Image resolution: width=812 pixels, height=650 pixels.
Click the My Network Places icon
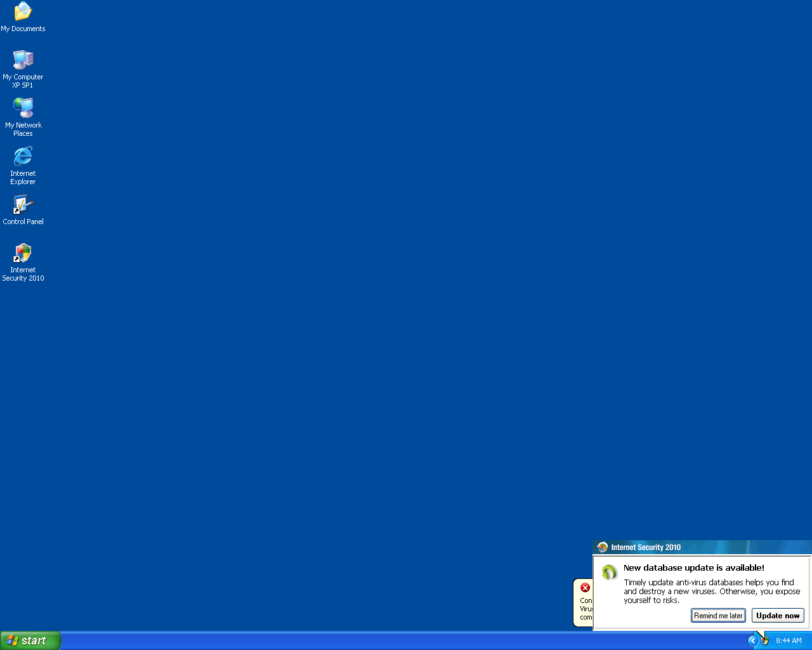[23, 109]
